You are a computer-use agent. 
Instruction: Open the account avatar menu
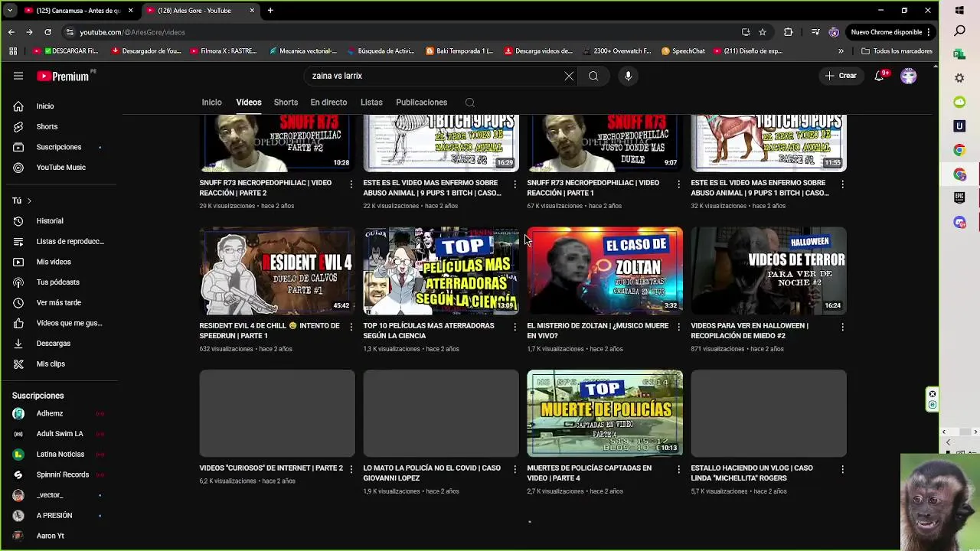[x=909, y=76]
